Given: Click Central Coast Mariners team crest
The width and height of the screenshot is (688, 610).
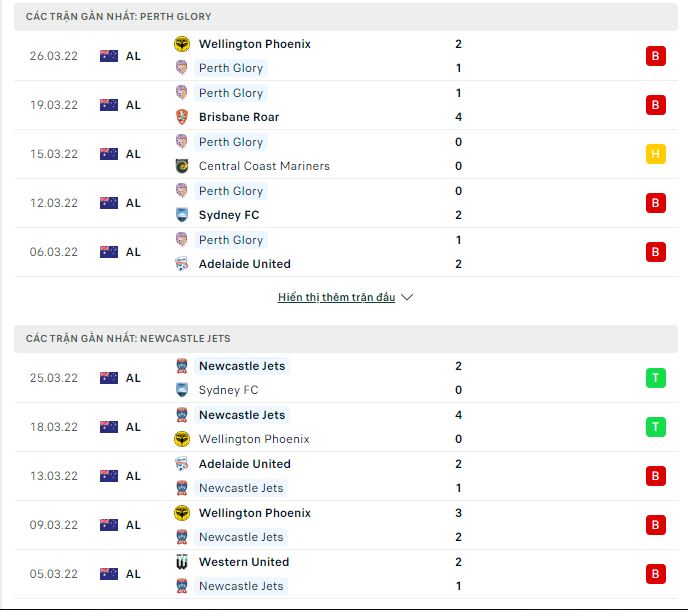Looking at the screenshot, I should [182, 166].
